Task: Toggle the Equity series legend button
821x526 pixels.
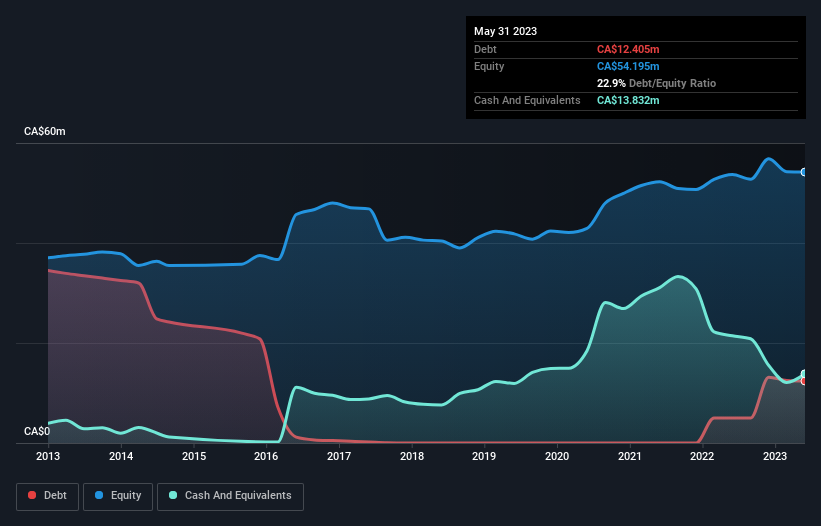Action: pyautogui.click(x=118, y=496)
